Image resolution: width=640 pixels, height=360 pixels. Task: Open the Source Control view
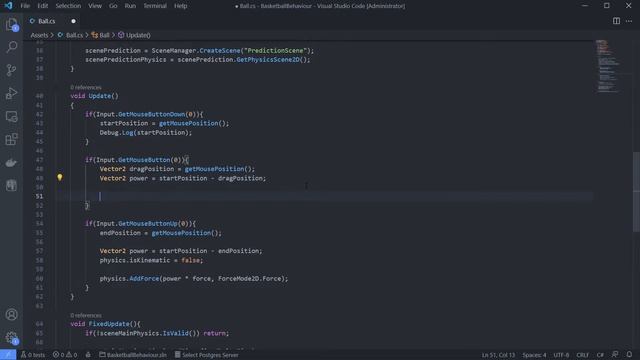pyautogui.click(x=11, y=70)
